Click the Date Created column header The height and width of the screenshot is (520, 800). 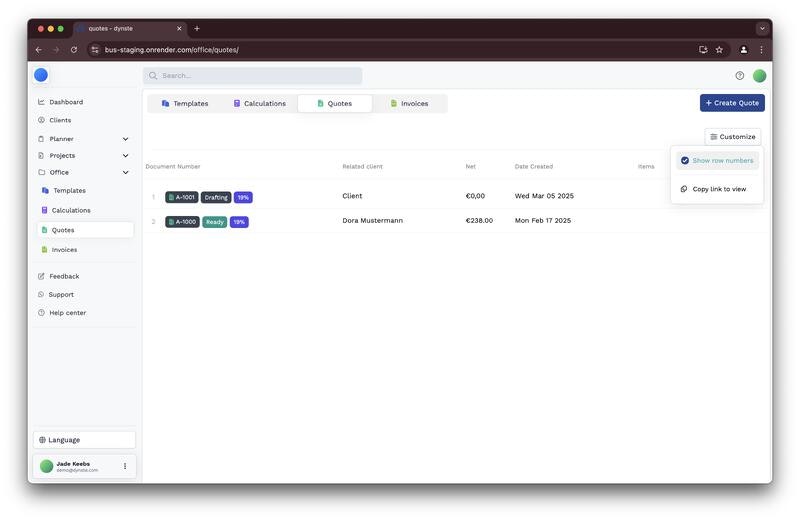pos(534,166)
